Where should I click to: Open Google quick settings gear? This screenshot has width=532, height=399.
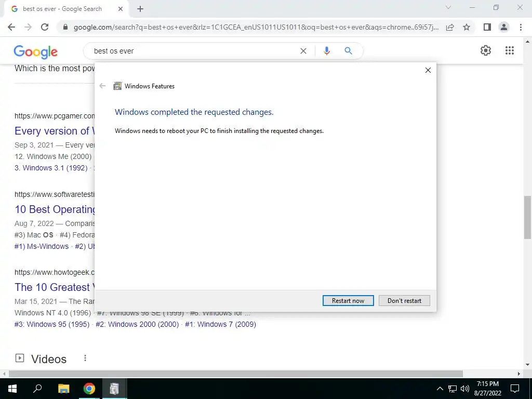[x=486, y=50]
